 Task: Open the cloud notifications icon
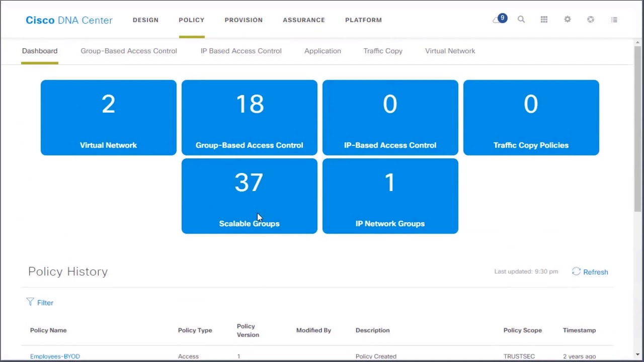tap(499, 20)
